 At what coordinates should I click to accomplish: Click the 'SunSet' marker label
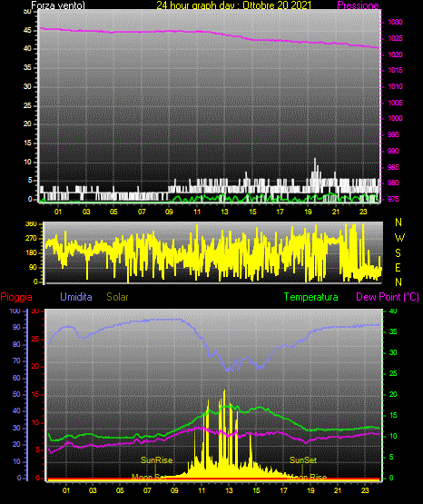pos(303,460)
